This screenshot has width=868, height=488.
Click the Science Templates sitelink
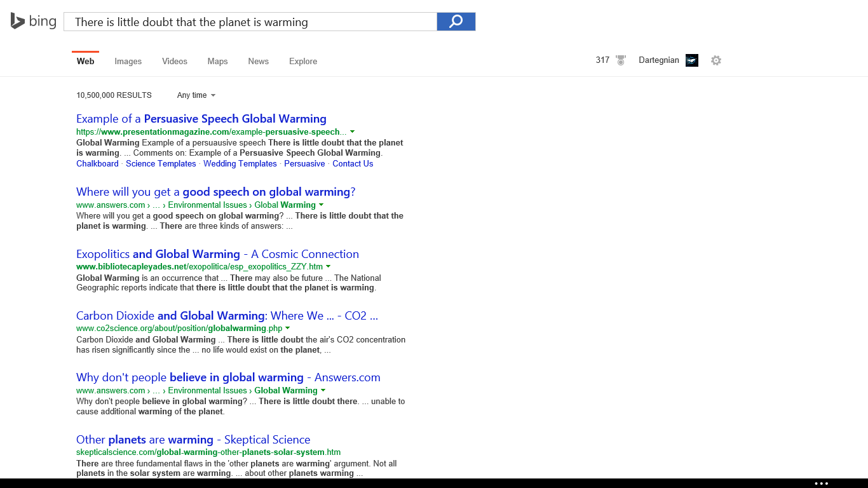[x=161, y=164]
